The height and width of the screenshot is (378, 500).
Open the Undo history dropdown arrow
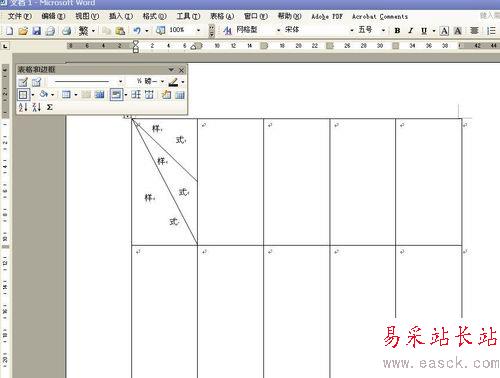(x=146, y=31)
